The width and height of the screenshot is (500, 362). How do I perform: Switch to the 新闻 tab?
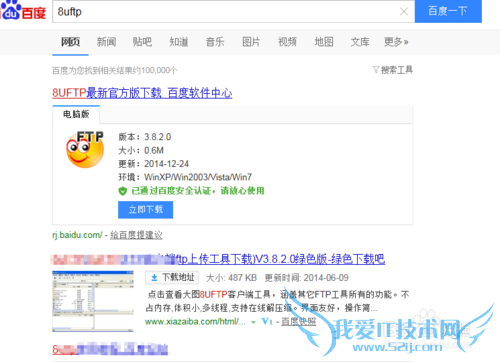click(x=106, y=42)
